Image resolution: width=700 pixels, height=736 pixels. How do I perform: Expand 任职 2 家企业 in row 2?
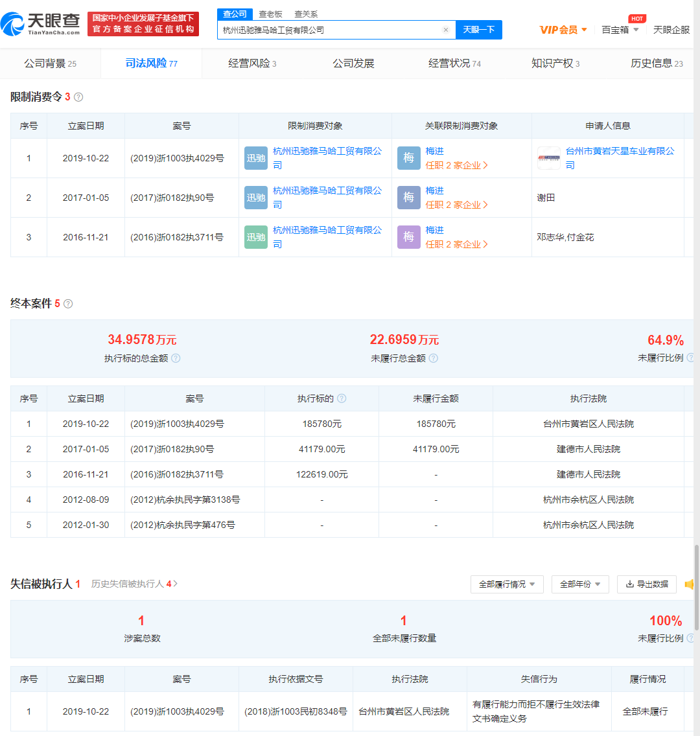[456, 205]
